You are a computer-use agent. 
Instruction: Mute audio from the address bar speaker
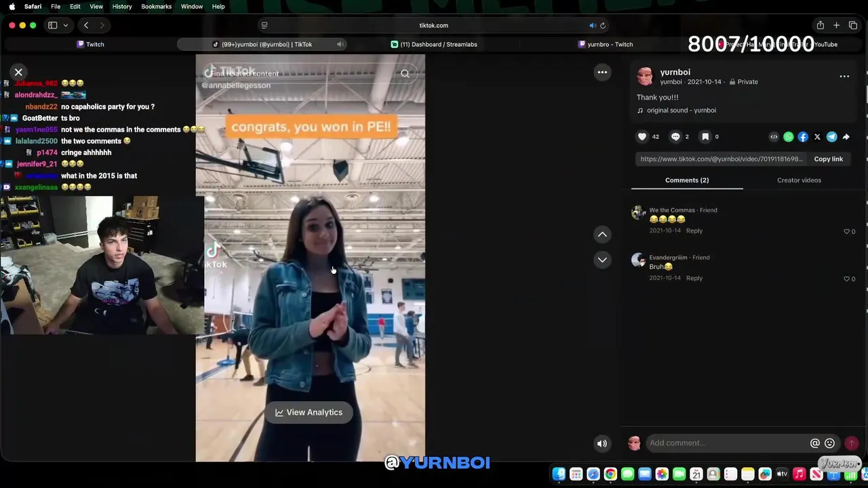coord(592,25)
